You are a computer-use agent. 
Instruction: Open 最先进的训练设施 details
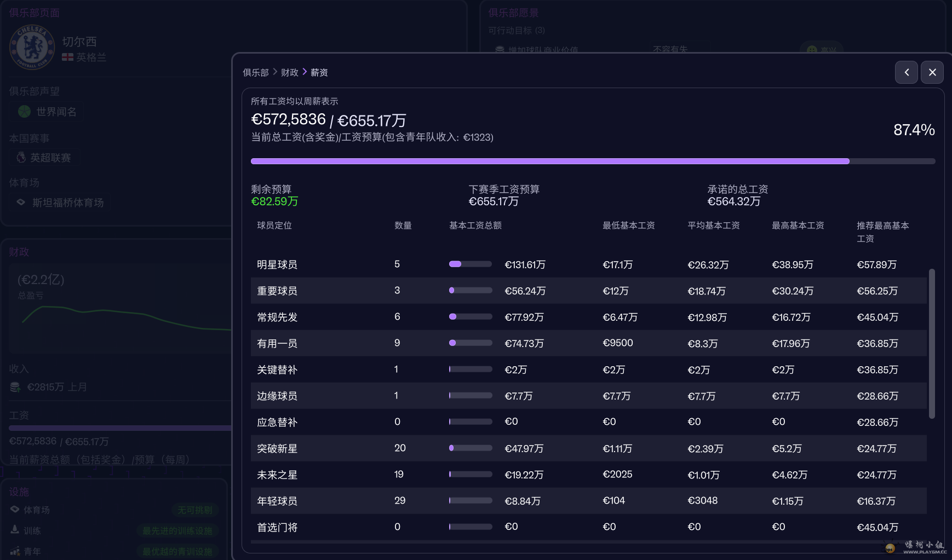click(177, 530)
